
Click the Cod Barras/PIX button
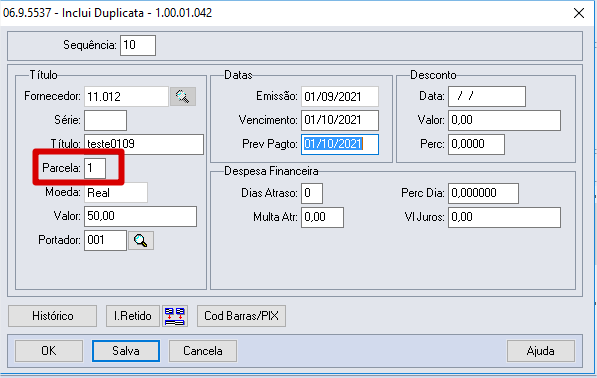coord(241,316)
